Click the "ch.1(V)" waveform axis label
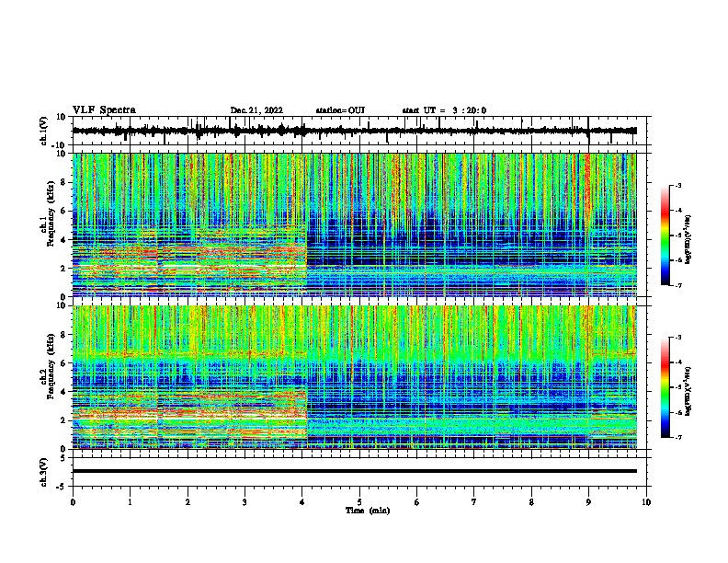The height and width of the screenshot is (563, 728). [44, 131]
